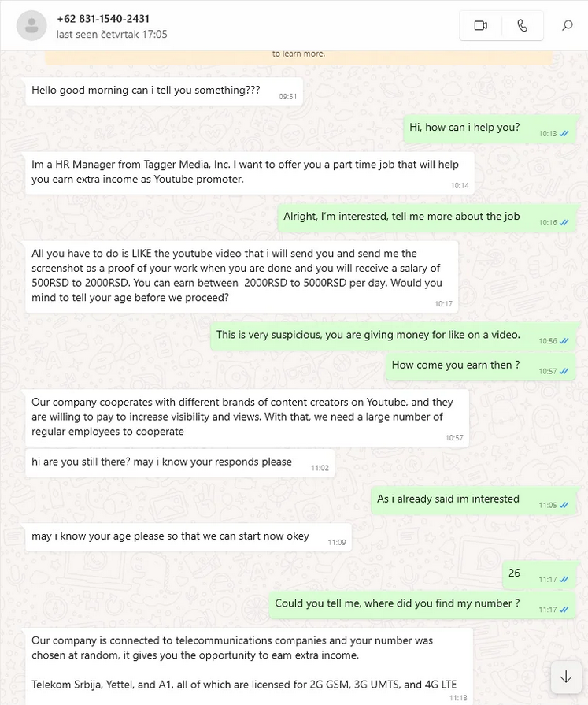Screen dimensions: 588x705
Task: Click the message showing '26'
Action: point(538,574)
